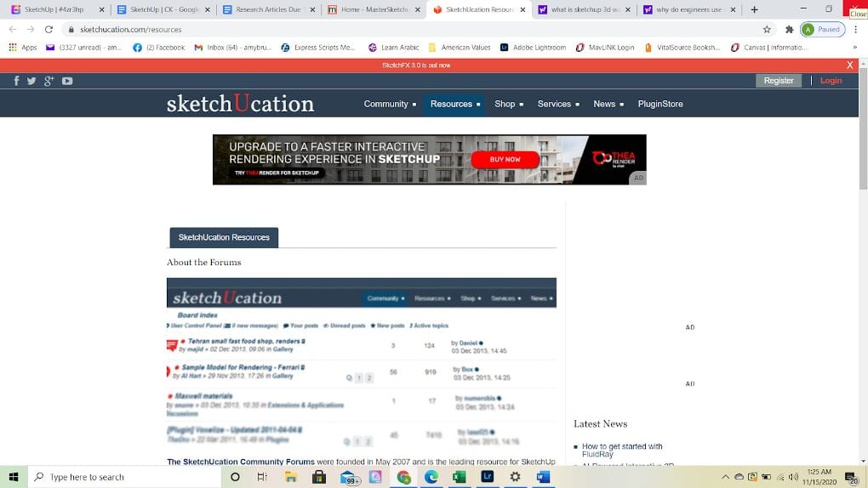The width and height of the screenshot is (868, 488).
Task: Switch to the why do engineers use tab
Action: 689,9
